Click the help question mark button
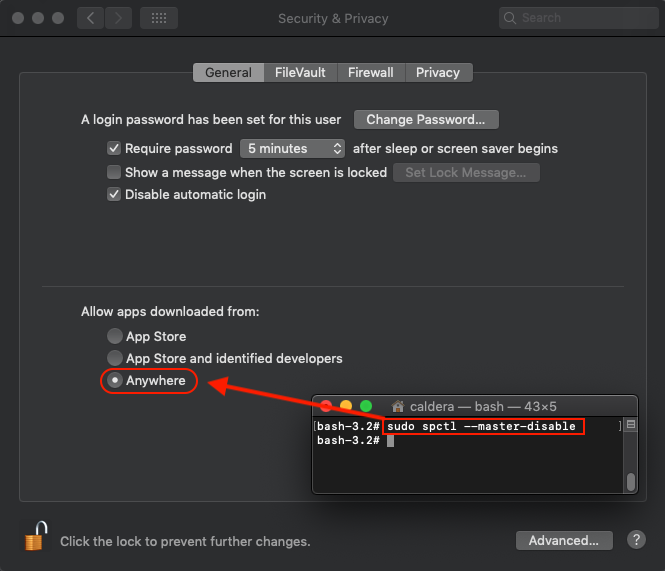Viewport: 665px width, 571px height. coord(636,539)
